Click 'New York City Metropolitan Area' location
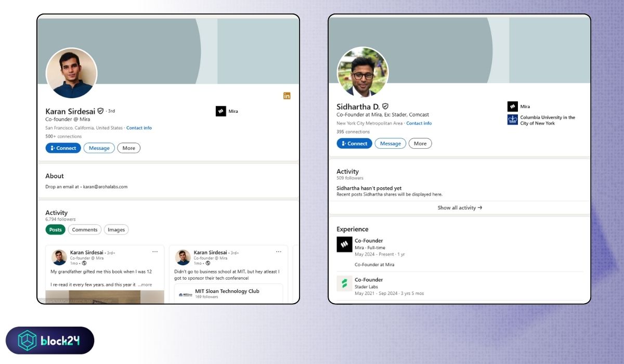This screenshot has height=364, width=624. [x=370, y=123]
